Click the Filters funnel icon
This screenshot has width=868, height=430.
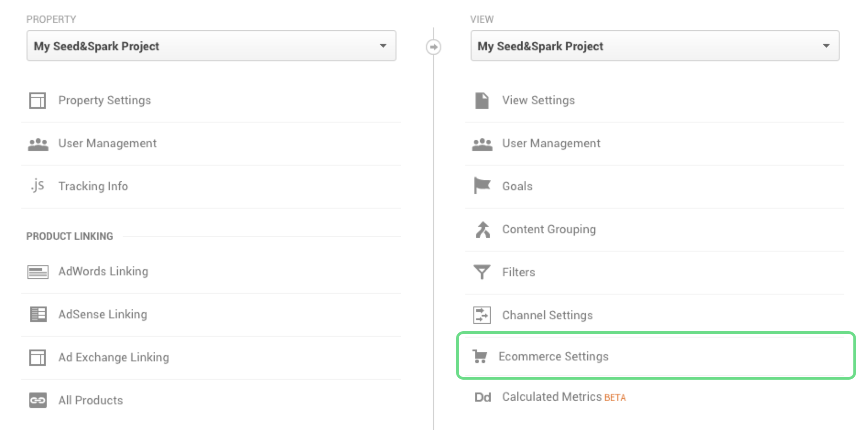coord(482,272)
